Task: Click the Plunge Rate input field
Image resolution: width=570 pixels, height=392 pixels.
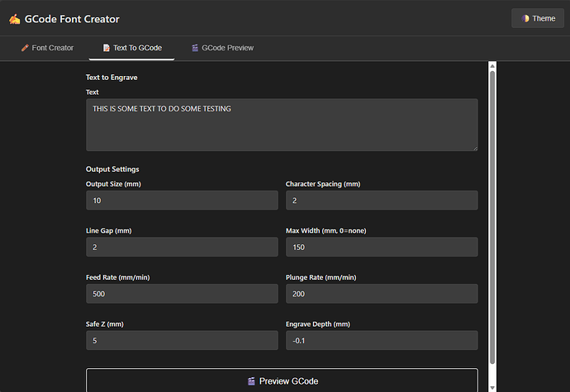Action: point(382,294)
